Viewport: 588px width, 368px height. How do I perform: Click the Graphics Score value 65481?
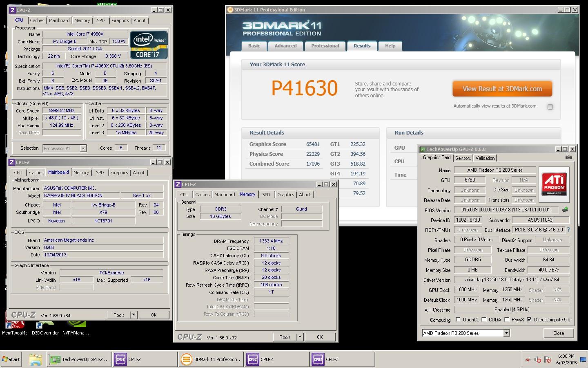click(313, 144)
